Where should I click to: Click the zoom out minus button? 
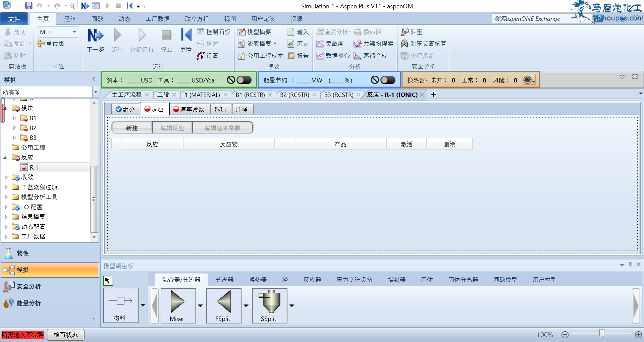click(x=565, y=335)
